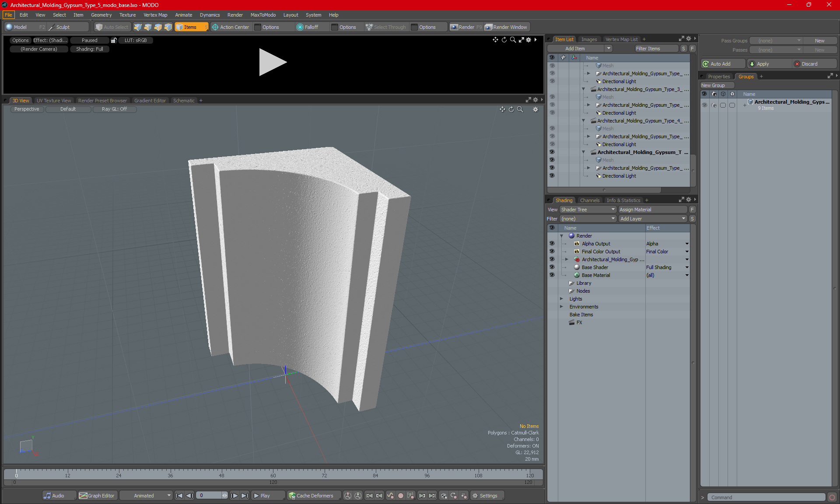Switch to Channels tab
840x504 pixels.
tap(589, 200)
